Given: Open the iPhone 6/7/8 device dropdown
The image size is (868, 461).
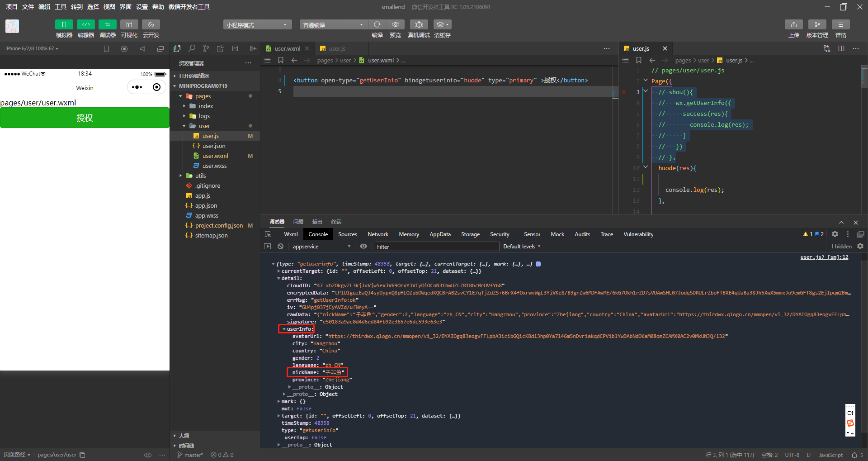Looking at the screenshot, I should [x=32, y=48].
